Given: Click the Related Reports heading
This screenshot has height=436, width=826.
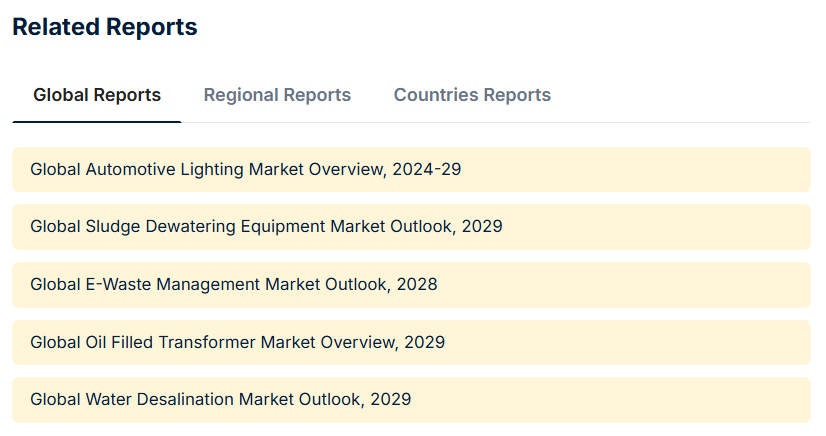Looking at the screenshot, I should 105,28.
